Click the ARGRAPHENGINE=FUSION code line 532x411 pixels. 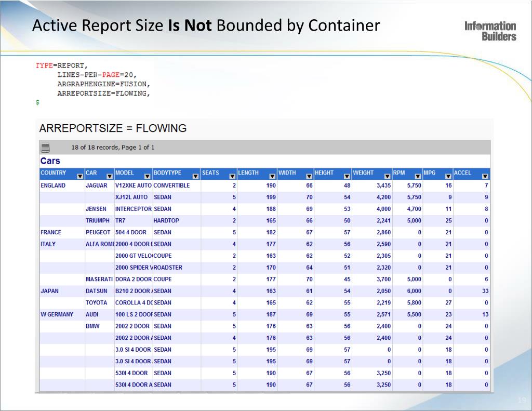(103, 84)
